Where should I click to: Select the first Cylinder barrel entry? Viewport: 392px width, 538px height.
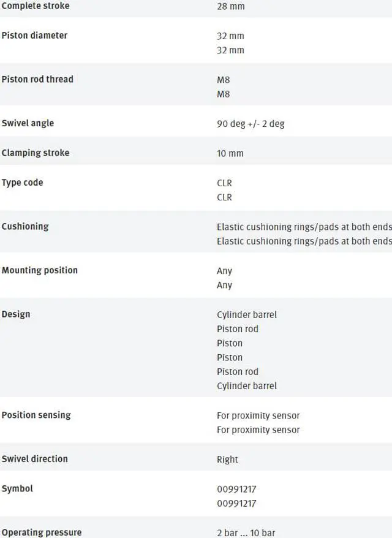point(247,315)
